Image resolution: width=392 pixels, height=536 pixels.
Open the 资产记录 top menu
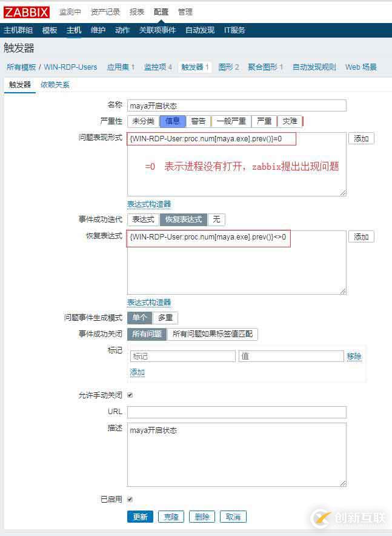[105, 12]
